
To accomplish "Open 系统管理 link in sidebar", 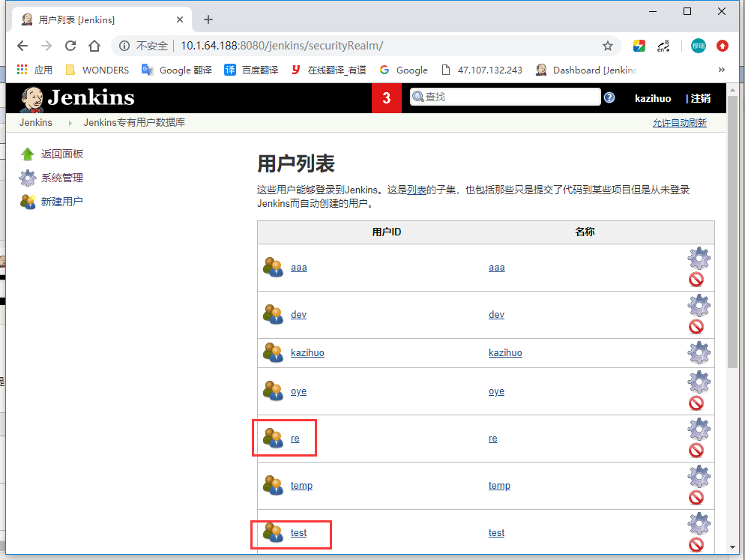I will (61, 178).
